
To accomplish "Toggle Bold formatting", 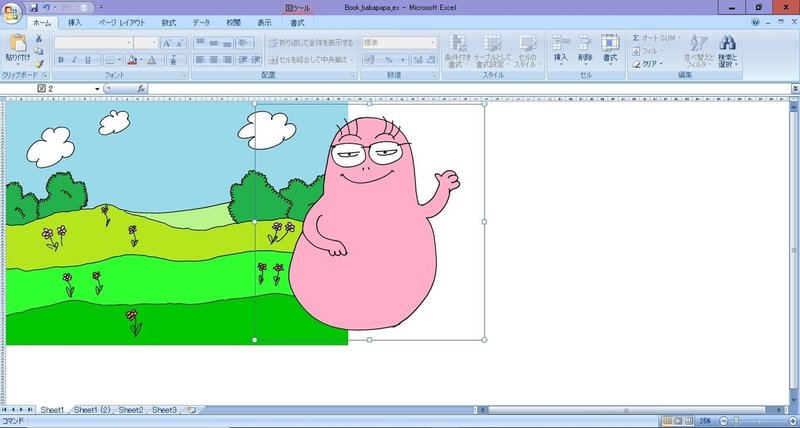I will 61,60.
